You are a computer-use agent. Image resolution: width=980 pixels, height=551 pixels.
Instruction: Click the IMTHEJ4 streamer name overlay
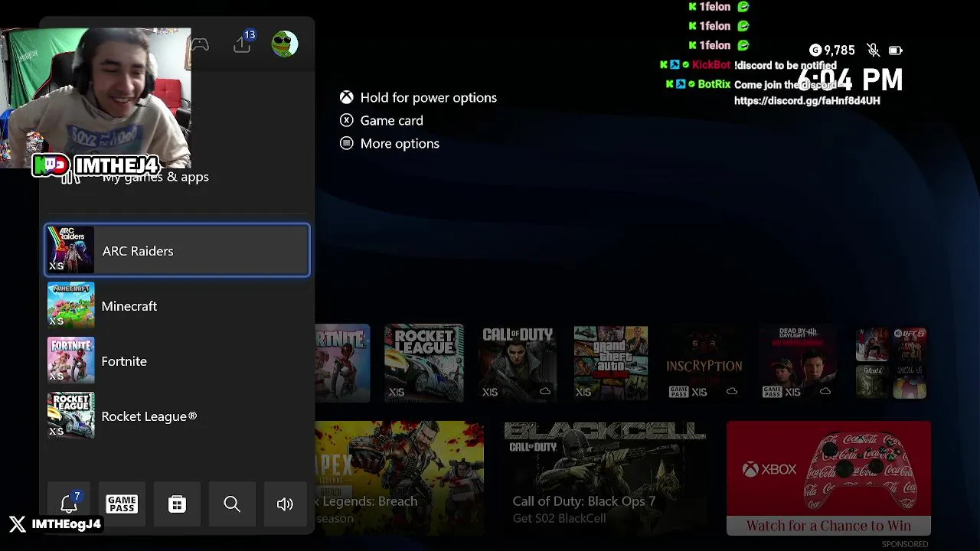pos(117,165)
